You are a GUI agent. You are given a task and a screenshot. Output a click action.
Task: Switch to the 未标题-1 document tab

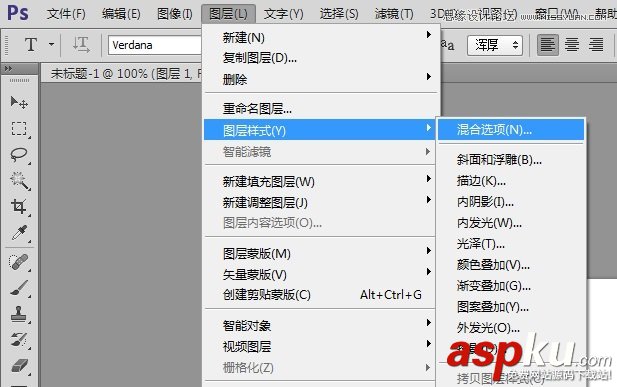[122, 73]
